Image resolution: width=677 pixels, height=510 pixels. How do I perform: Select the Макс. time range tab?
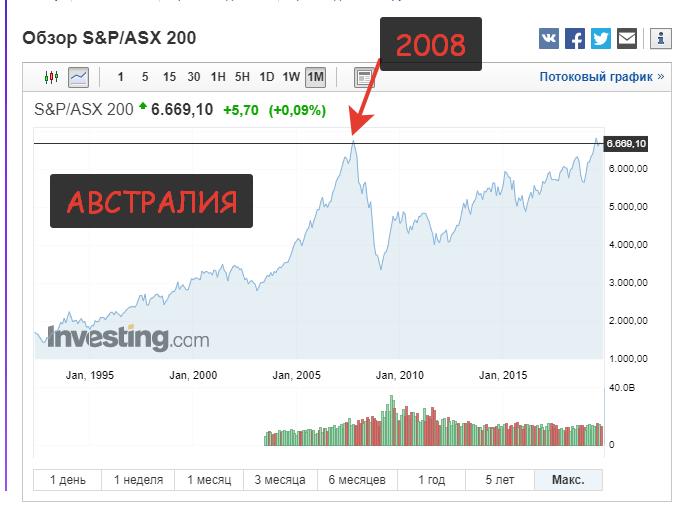click(x=568, y=480)
